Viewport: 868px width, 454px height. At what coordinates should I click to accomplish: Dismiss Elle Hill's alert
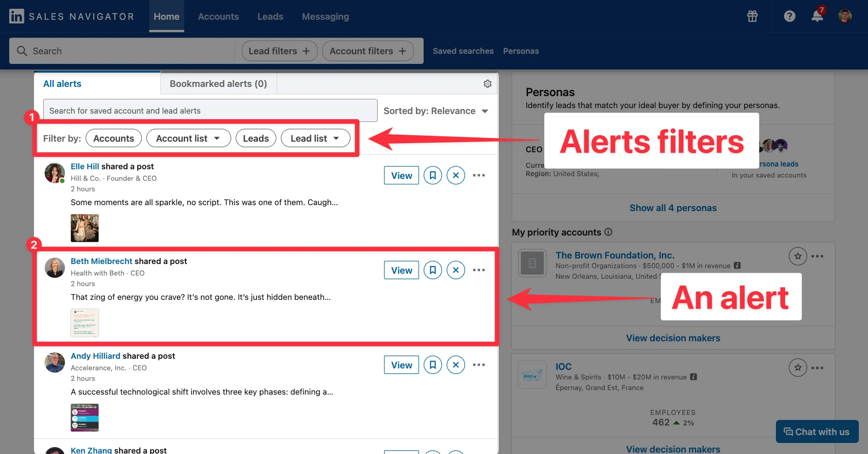pyautogui.click(x=456, y=175)
